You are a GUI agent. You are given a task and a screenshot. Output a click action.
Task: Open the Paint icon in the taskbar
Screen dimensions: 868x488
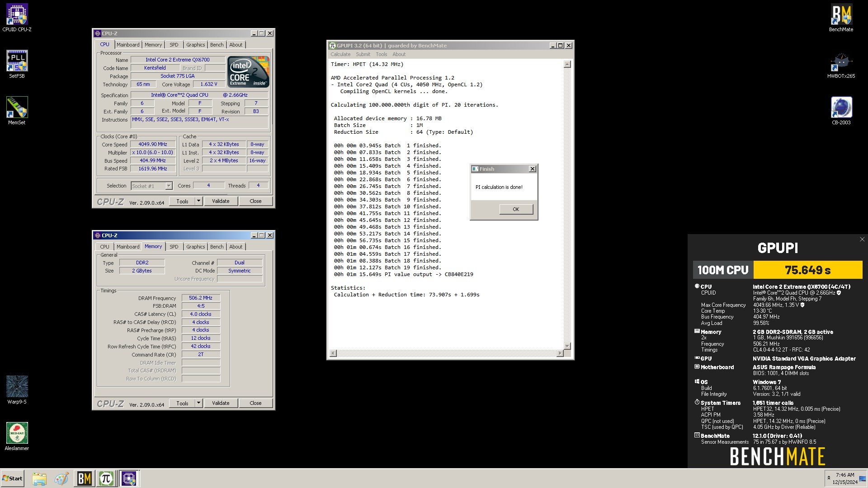(x=61, y=479)
